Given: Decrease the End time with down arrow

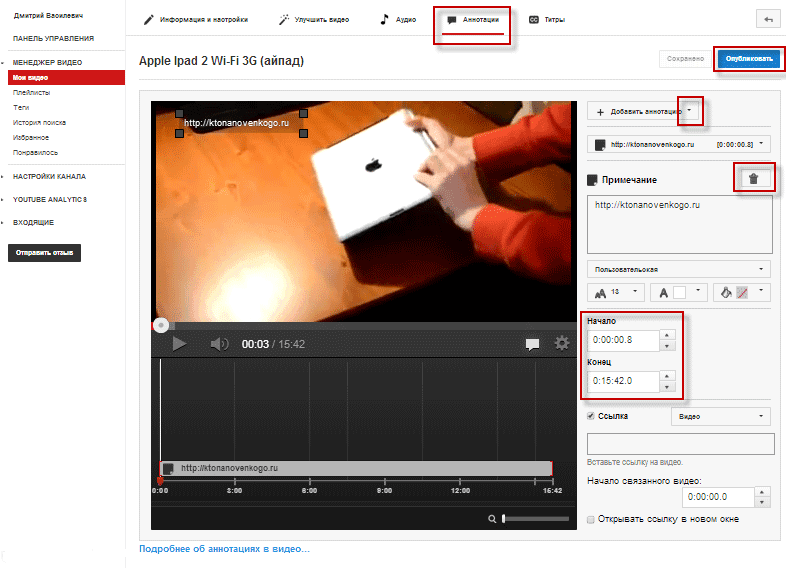Looking at the screenshot, I should [x=667, y=387].
